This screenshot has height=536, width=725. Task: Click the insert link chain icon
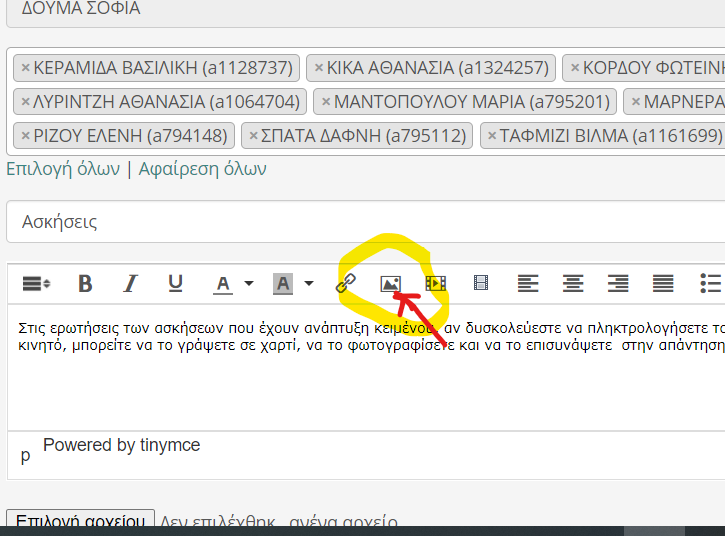tap(346, 284)
